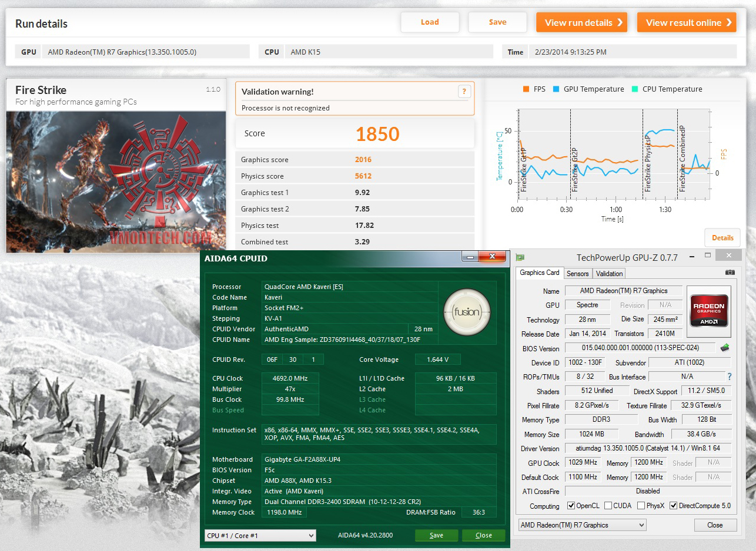Toggle the OpenCL checkbox in GPU-Z
This screenshot has width=756, height=551.
pyautogui.click(x=571, y=506)
